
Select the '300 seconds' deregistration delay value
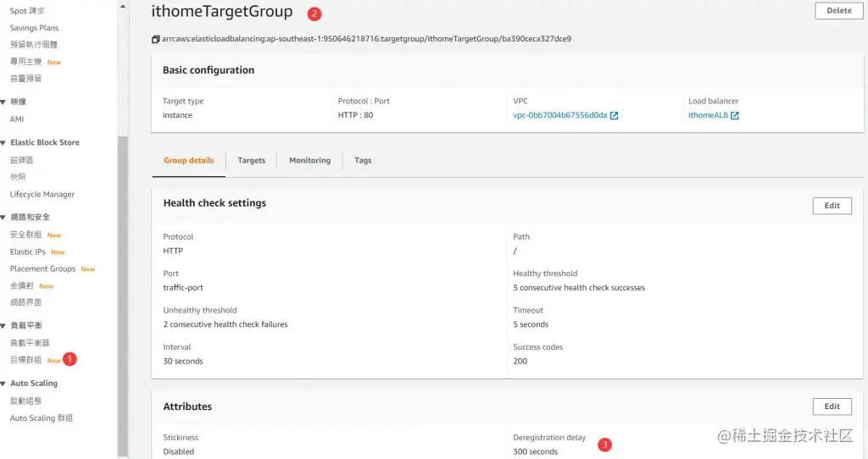pos(536,452)
